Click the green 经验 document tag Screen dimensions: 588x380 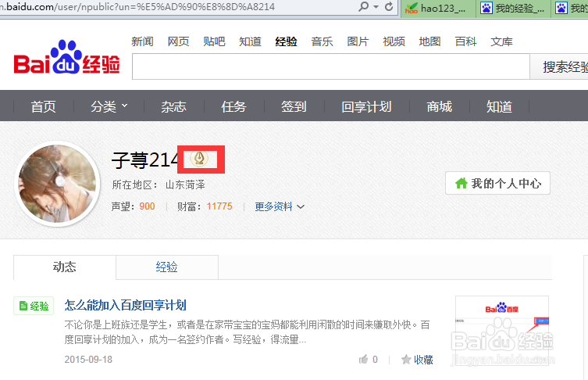(x=34, y=306)
